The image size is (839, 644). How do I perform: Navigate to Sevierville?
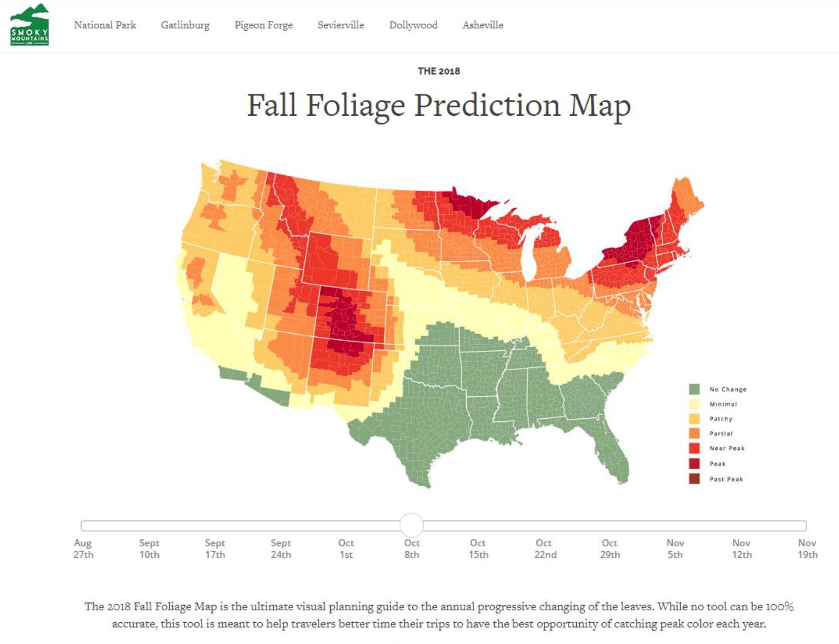341,25
